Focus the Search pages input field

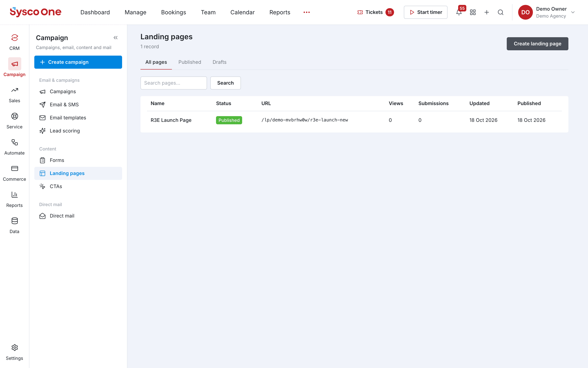click(174, 83)
